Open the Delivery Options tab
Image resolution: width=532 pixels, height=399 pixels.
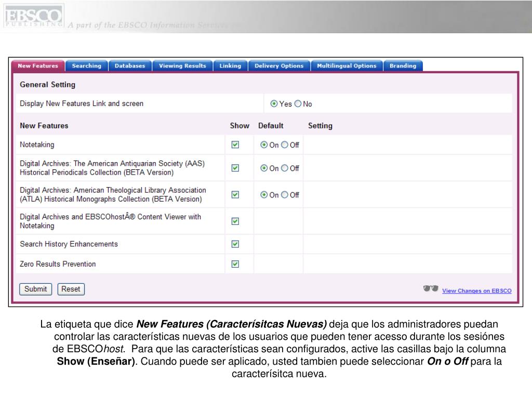pos(279,66)
